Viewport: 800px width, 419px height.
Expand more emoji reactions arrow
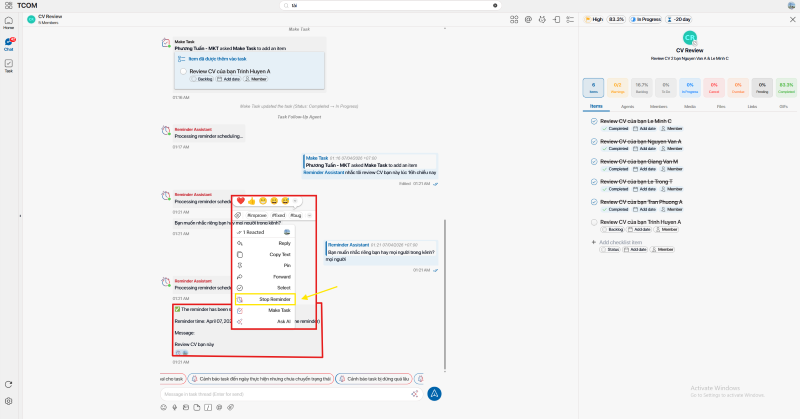point(295,201)
